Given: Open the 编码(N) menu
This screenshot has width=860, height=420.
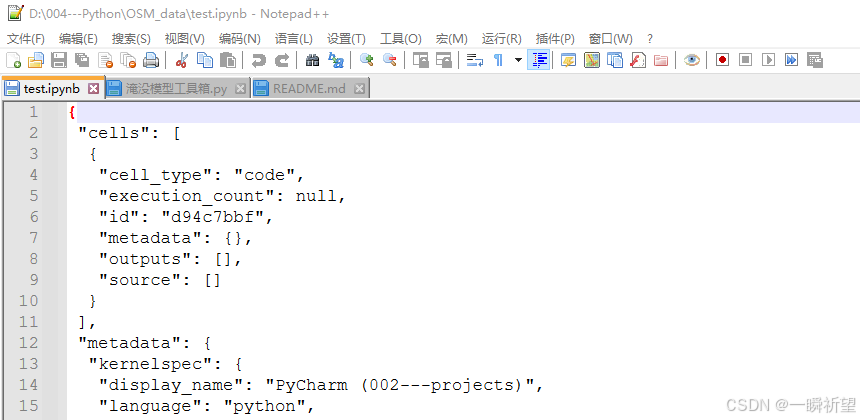Looking at the screenshot, I should 240,38.
